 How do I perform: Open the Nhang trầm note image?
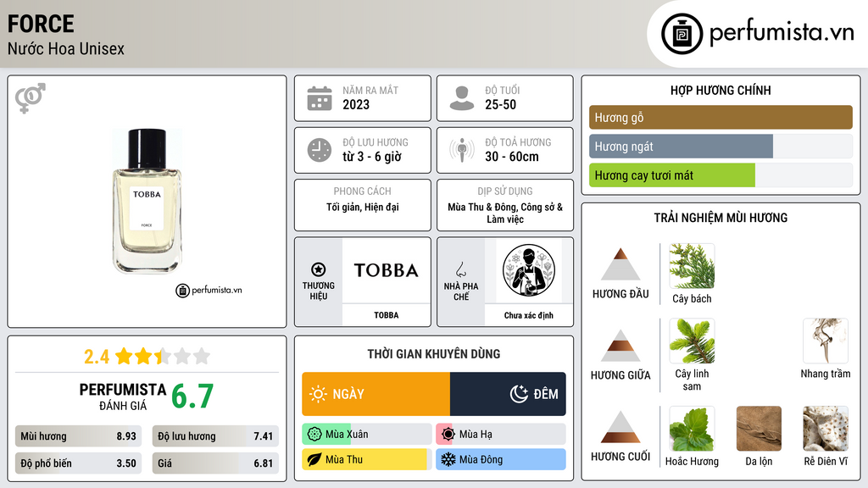coord(826,341)
